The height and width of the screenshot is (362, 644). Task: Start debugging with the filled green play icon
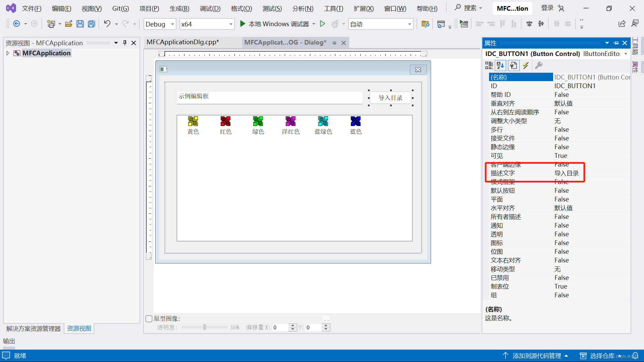(243, 24)
